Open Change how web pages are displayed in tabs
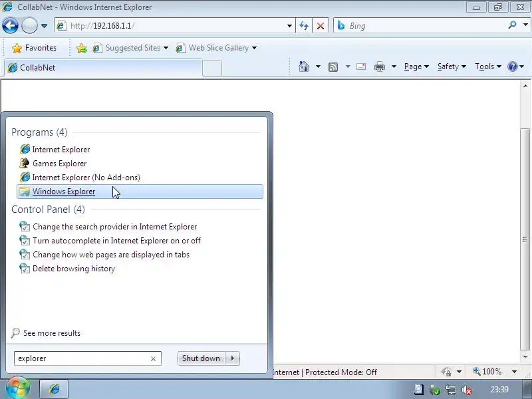Screen dimensions: 532x399 140,255
